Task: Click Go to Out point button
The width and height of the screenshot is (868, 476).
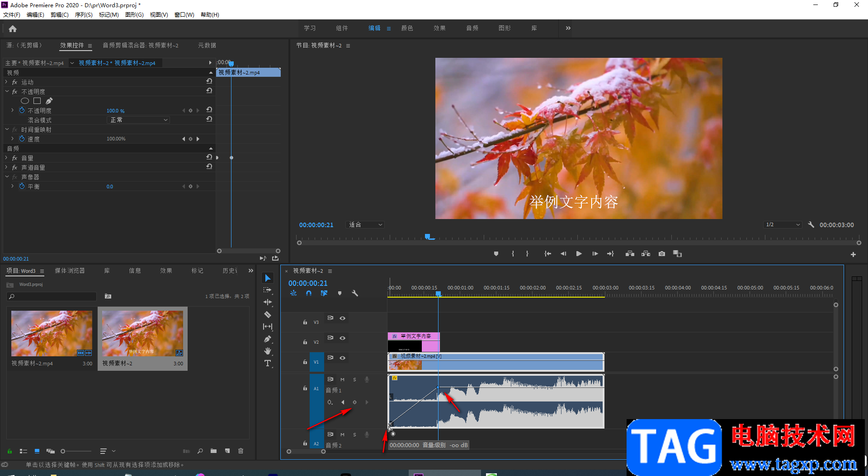Action: tap(610, 254)
